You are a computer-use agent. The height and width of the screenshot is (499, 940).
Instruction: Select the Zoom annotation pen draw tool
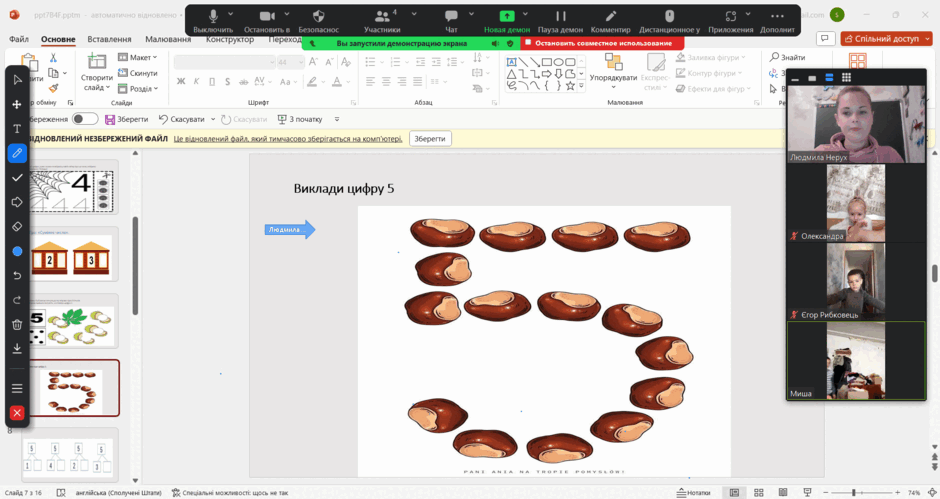[x=17, y=153]
